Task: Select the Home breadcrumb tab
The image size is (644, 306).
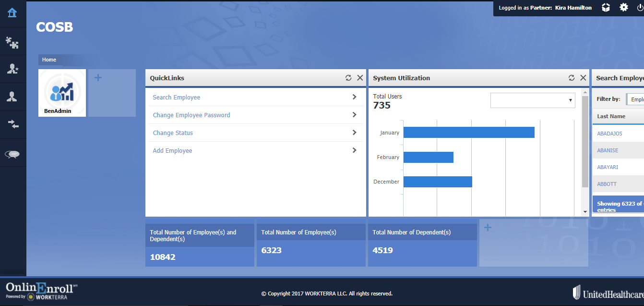Action: tap(49, 60)
